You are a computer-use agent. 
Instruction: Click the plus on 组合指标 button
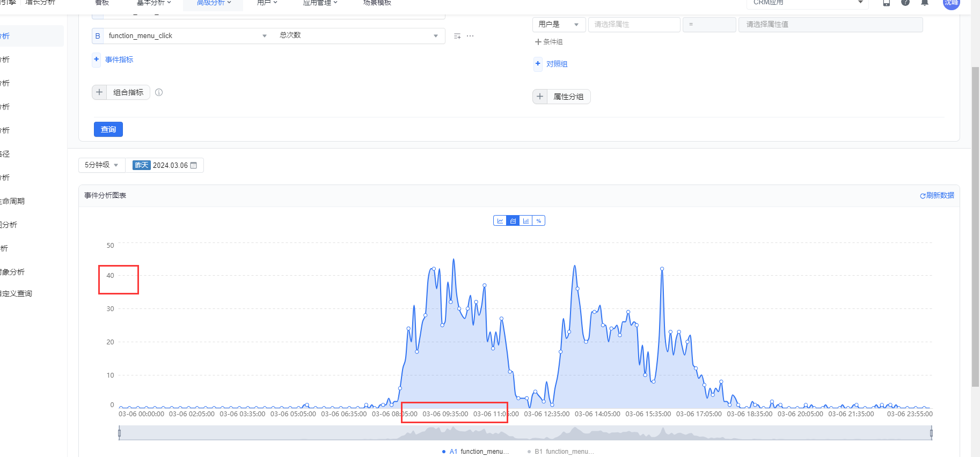99,92
